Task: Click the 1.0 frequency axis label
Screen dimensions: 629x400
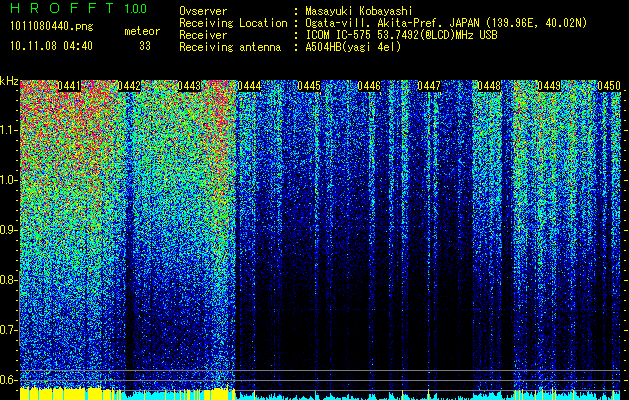Action: pos(8,180)
